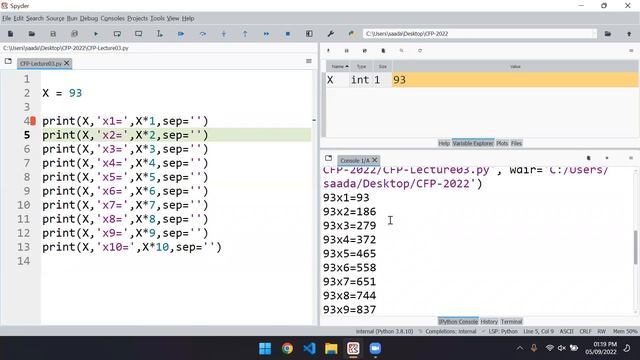This screenshot has height=360, width=640.
Task: Switch to the Plots tab
Action: tap(502, 143)
